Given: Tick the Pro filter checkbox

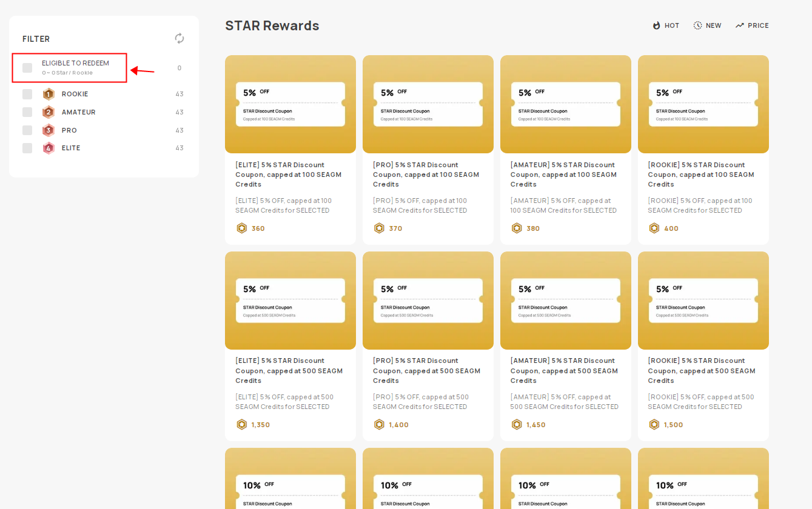Looking at the screenshot, I should tap(27, 130).
